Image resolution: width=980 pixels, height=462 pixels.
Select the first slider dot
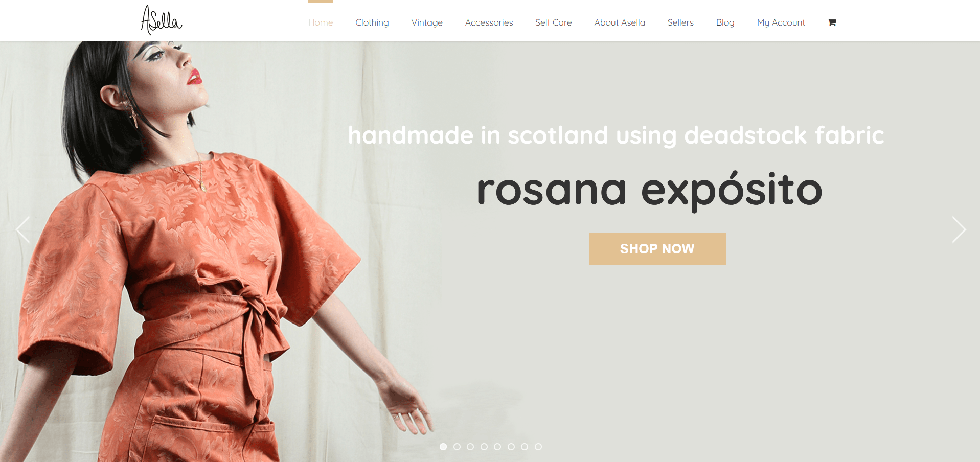(x=443, y=447)
